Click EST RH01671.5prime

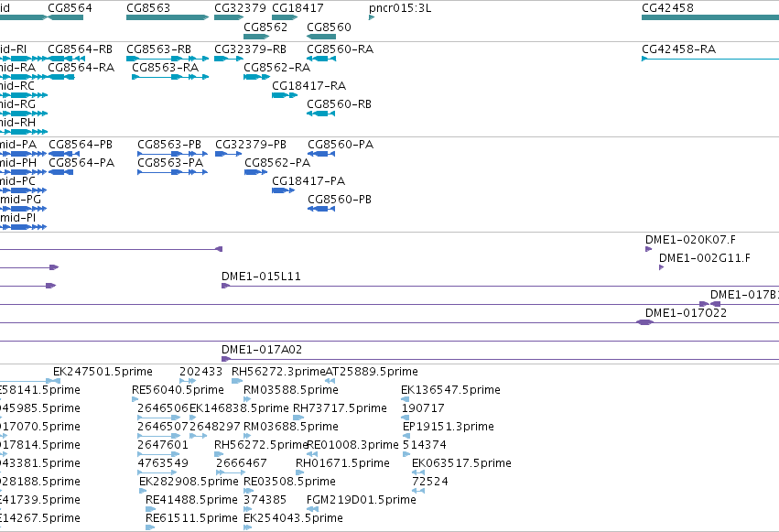click(299, 472)
